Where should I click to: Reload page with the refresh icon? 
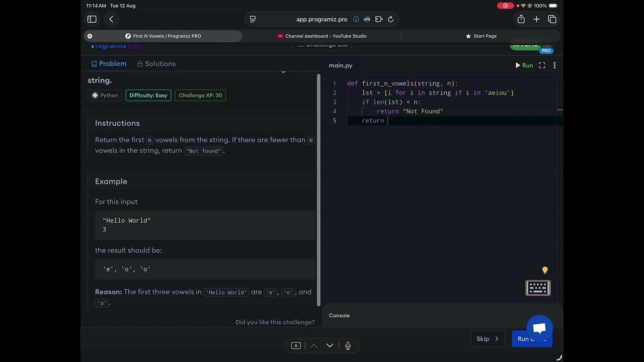pyautogui.click(x=390, y=19)
